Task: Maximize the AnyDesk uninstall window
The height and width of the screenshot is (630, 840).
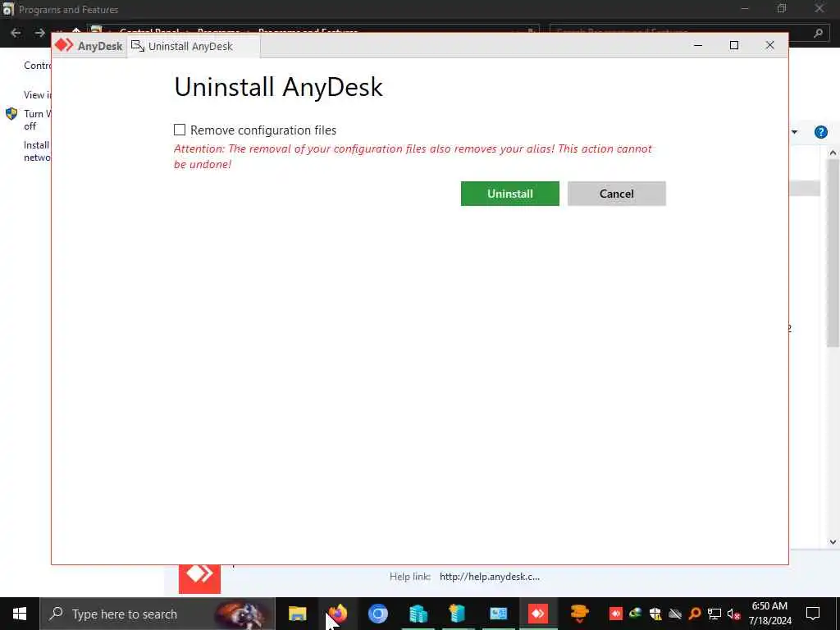Action: tap(734, 46)
